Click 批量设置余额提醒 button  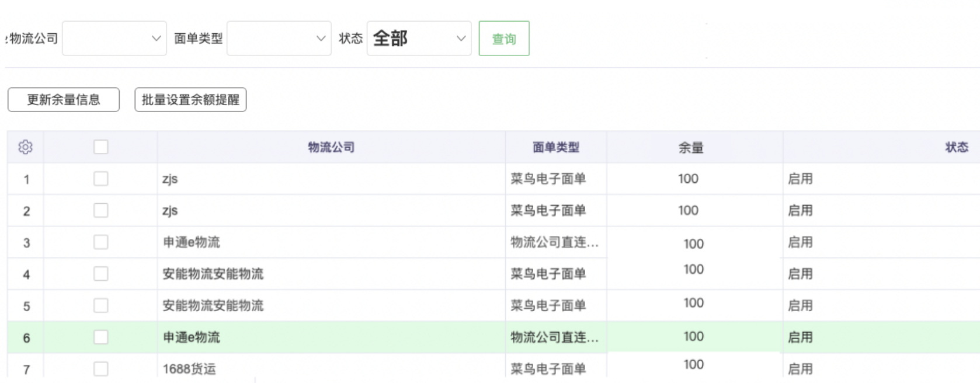(x=190, y=100)
